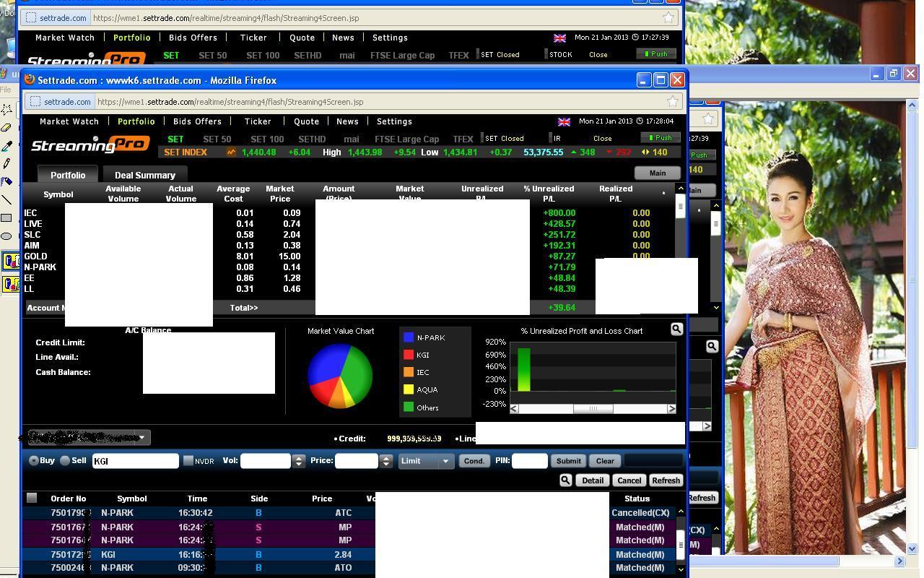Click the profit chart horizontal scrollbar thumb
Image resolution: width=924 pixels, height=578 pixels.
click(593, 409)
